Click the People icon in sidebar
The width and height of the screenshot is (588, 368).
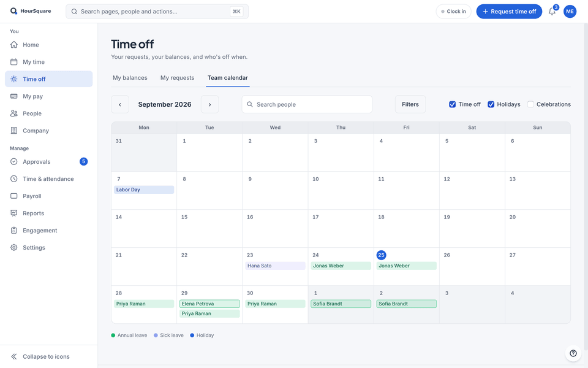pos(14,113)
